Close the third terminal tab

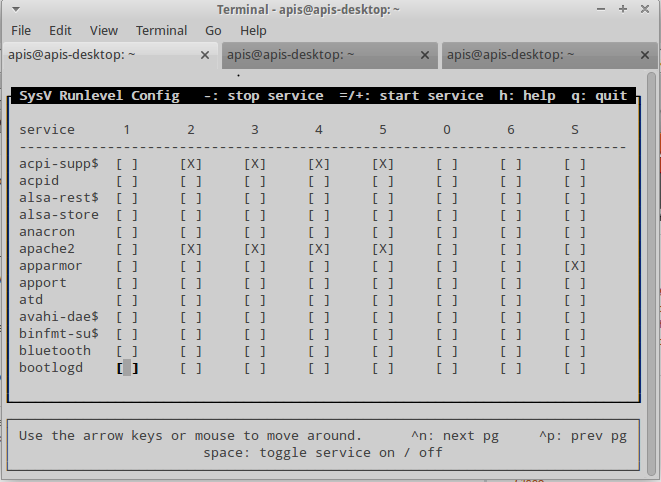644,55
